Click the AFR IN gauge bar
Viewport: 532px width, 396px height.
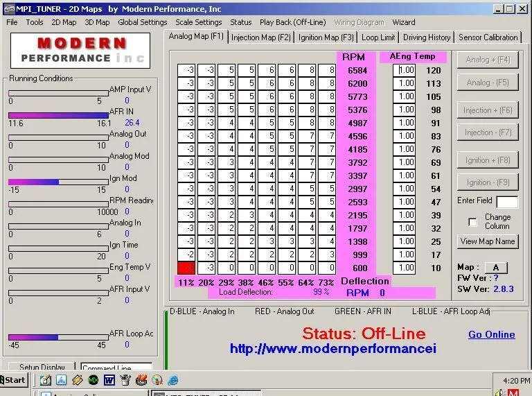(58, 115)
